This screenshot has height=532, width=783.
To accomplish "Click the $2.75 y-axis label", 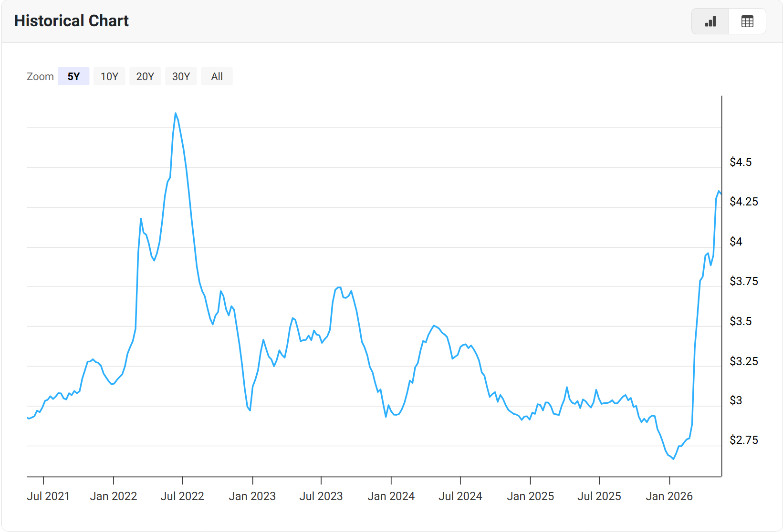I will point(744,440).
